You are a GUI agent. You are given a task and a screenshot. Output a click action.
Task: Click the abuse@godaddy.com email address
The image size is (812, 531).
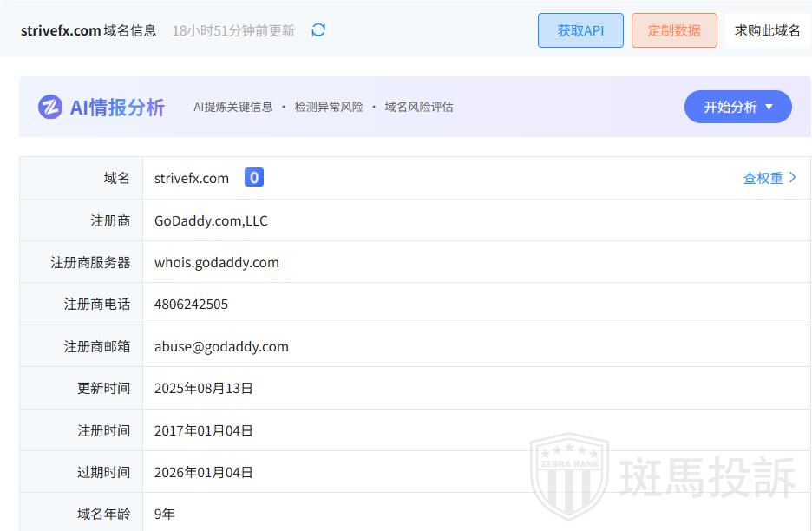pyautogui.click(x=221, y=346)
